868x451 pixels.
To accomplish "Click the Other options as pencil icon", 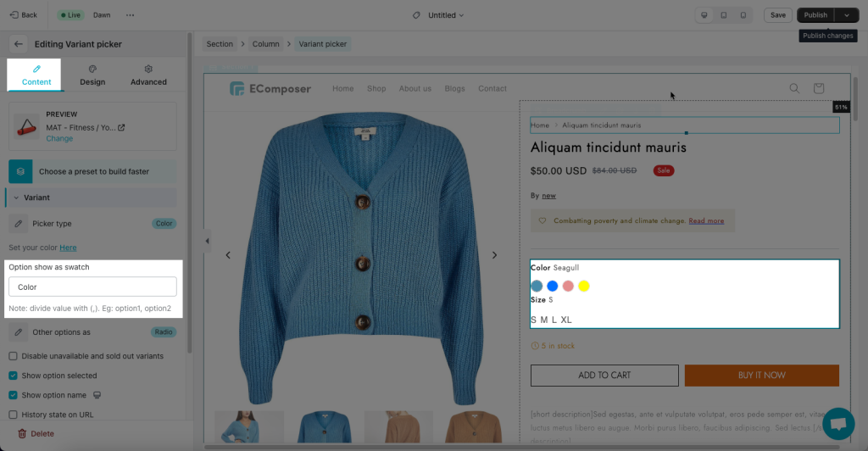I will [x=19, y=332].
